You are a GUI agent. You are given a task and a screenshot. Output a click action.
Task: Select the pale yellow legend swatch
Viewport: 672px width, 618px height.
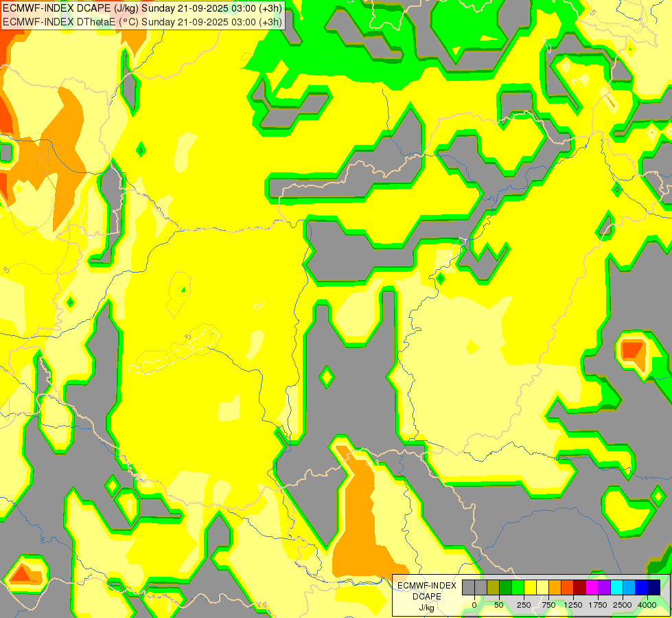tap(542, 587)
